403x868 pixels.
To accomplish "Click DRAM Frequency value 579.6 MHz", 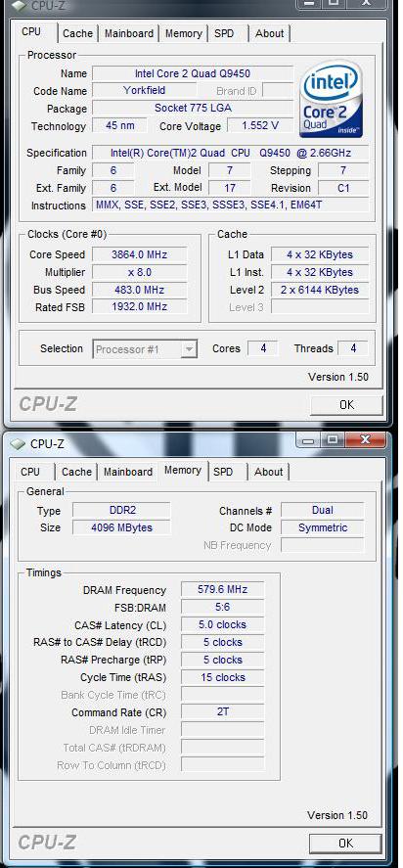I will click(223, 589).
